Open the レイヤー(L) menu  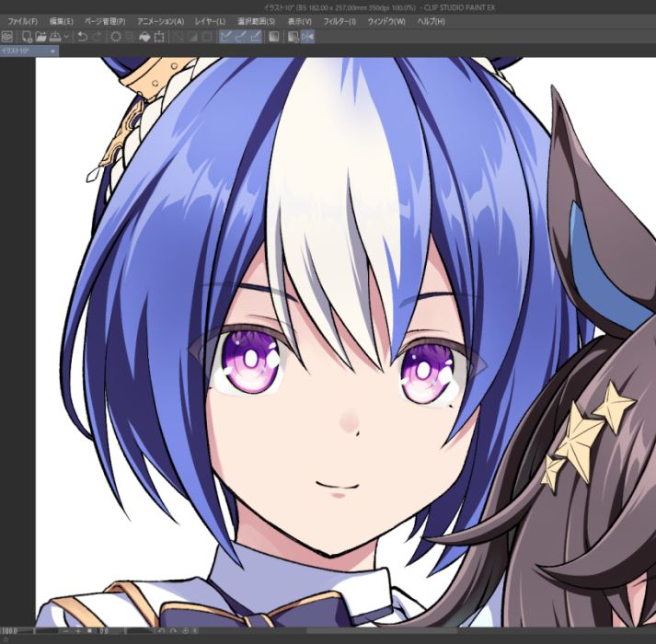pos(210,21)
